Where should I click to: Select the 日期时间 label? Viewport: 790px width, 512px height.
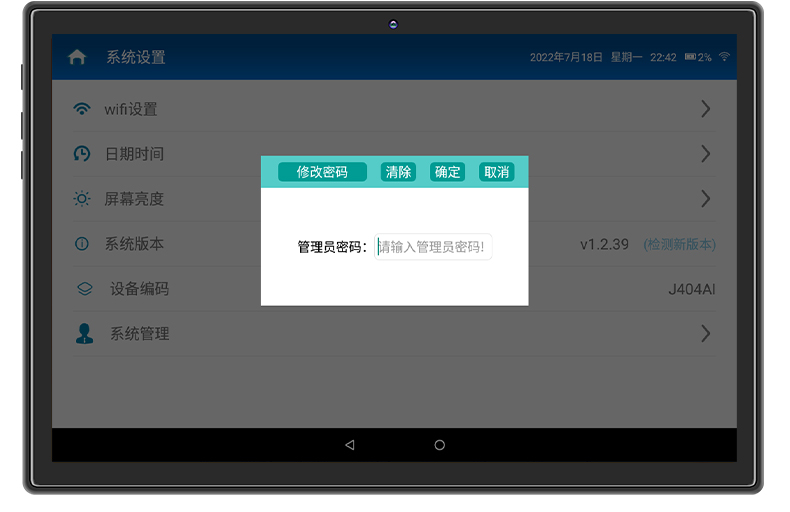coord(134,154)
